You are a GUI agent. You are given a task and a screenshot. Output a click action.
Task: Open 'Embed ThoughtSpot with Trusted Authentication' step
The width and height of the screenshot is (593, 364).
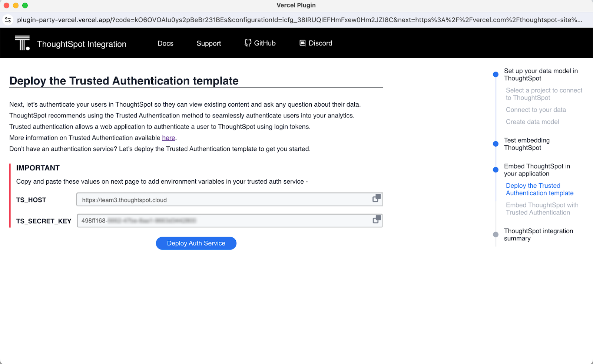point(541,209)
